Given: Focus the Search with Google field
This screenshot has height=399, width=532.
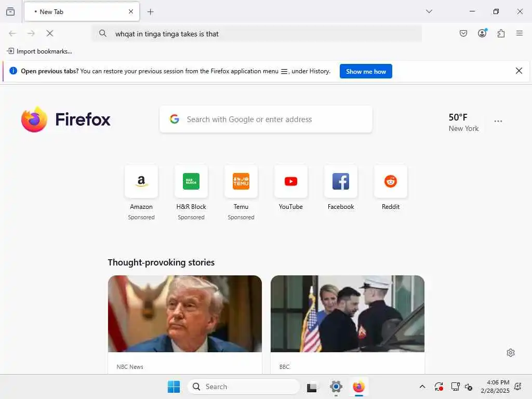Looking at the screenshot, I should pos(265,119).
